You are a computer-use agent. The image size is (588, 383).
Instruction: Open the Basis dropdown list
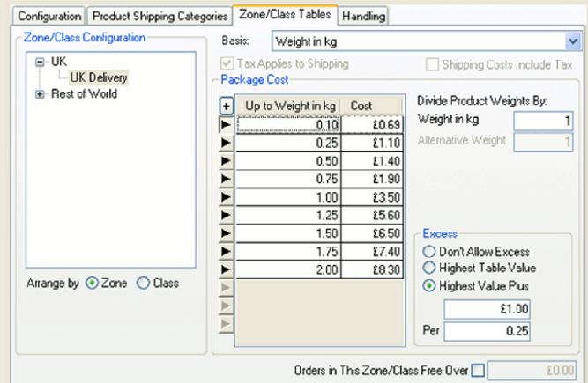570,41
